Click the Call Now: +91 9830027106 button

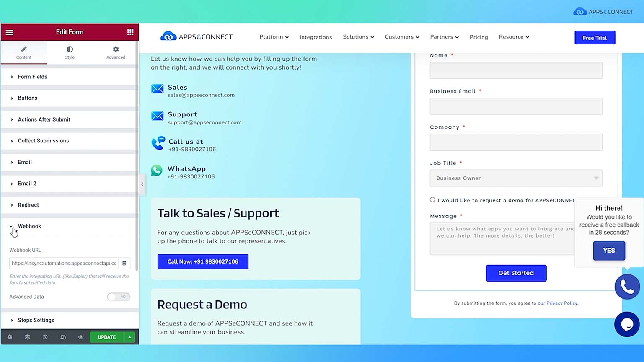pos(203,261)
